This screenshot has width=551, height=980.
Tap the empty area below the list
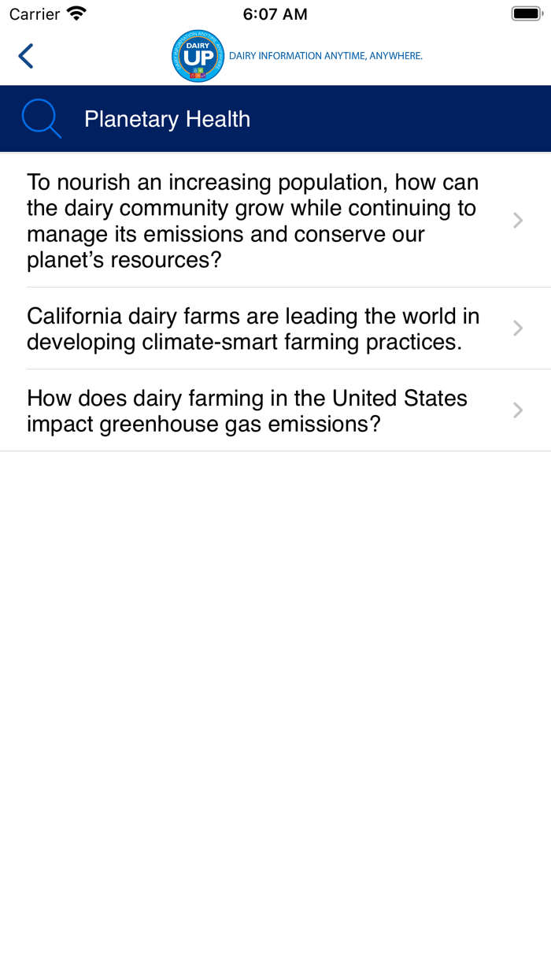[x=275, y=670]
